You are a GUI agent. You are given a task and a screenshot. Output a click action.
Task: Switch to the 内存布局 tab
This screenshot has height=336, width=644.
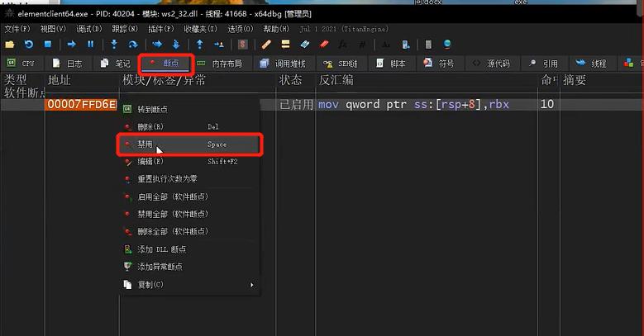tap(219, 64)
